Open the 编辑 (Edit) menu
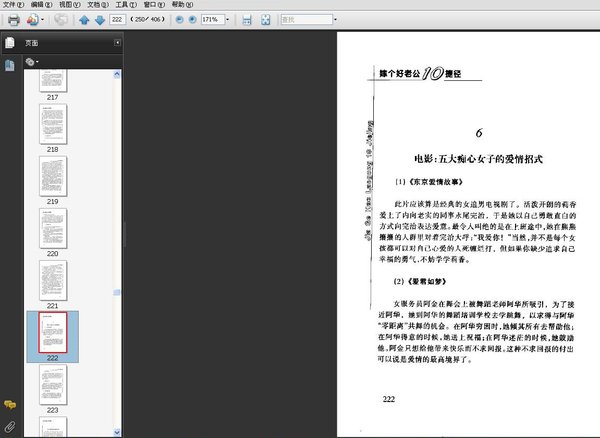This screenshot has height=438, width=600. [41, 5]
